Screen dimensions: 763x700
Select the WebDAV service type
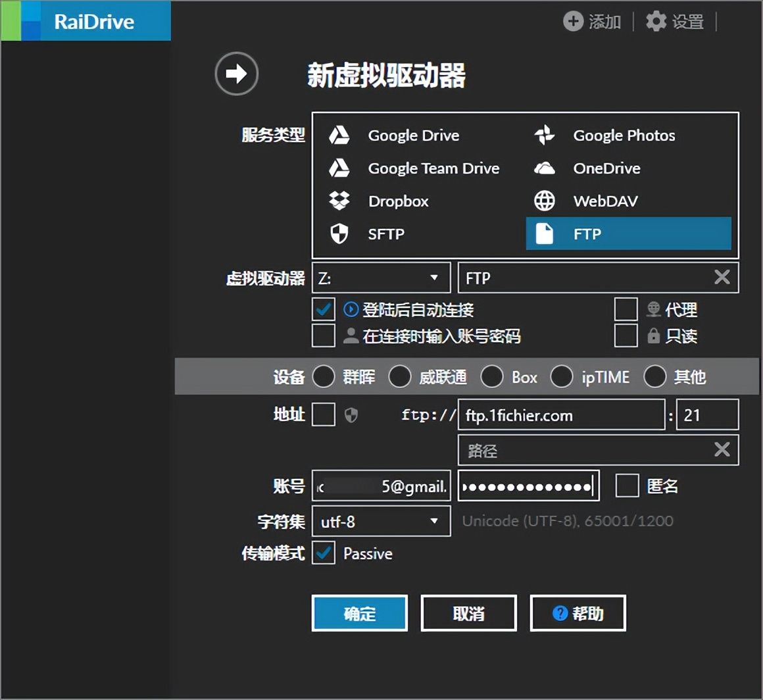[x=629, y=201]
